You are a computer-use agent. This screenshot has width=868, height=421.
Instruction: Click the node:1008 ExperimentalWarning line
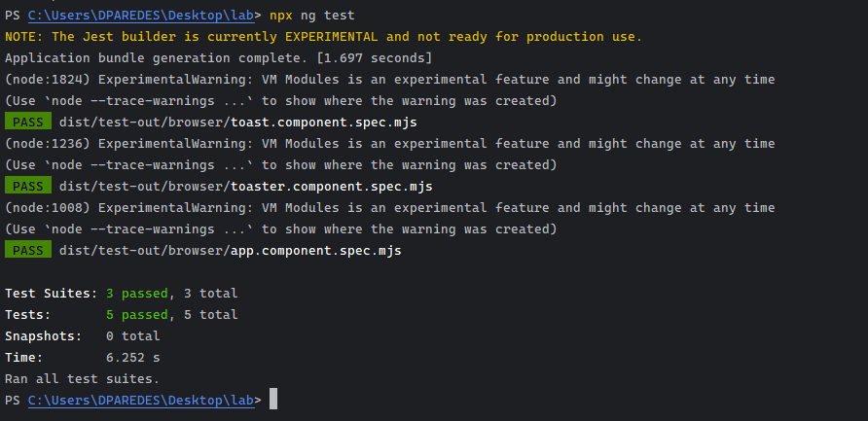pos(389,207)
